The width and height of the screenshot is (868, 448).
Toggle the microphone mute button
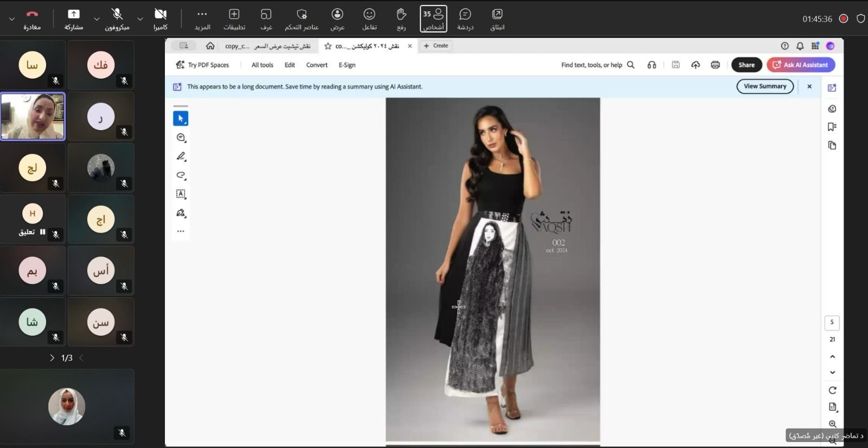[x=117, y=18]
